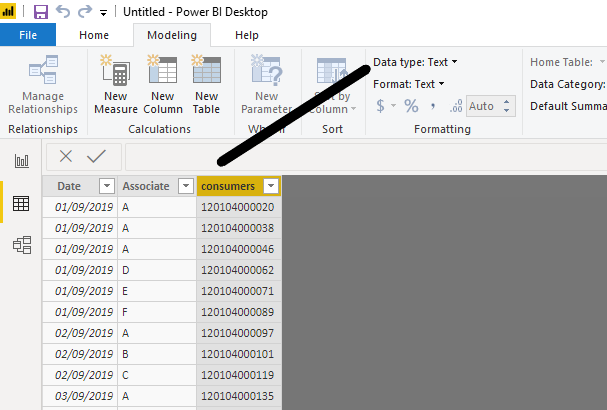Open Sort by Column dropdown

point(332,85)
